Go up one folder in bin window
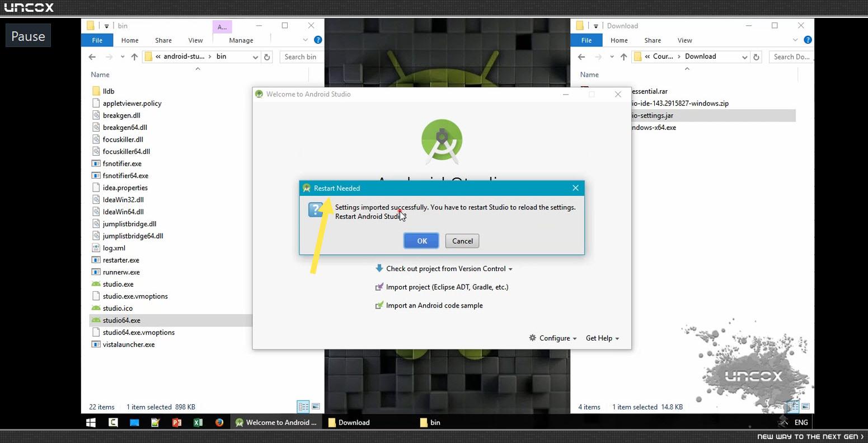868x443 pixels. point(134,57)
